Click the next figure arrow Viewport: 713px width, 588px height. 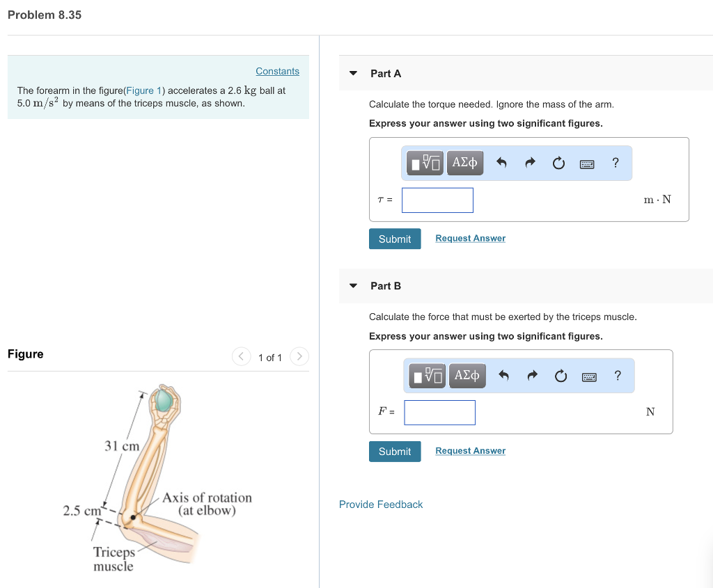point(299,356)
